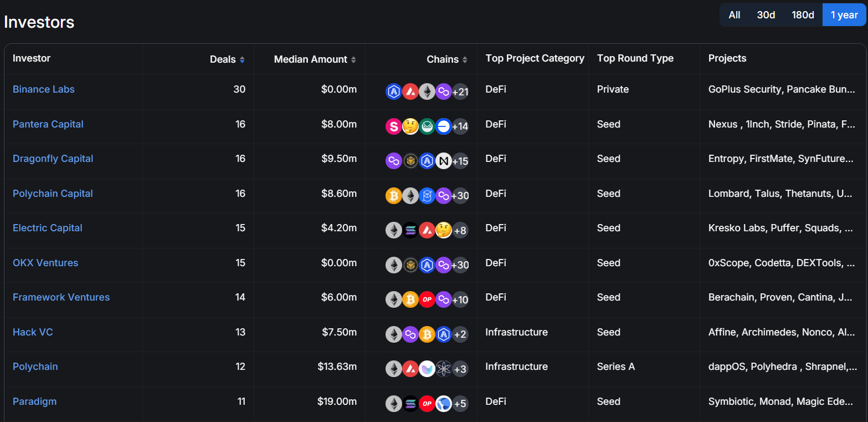
Task: Switch the time range to 30d
Action: tap(766, 15)
